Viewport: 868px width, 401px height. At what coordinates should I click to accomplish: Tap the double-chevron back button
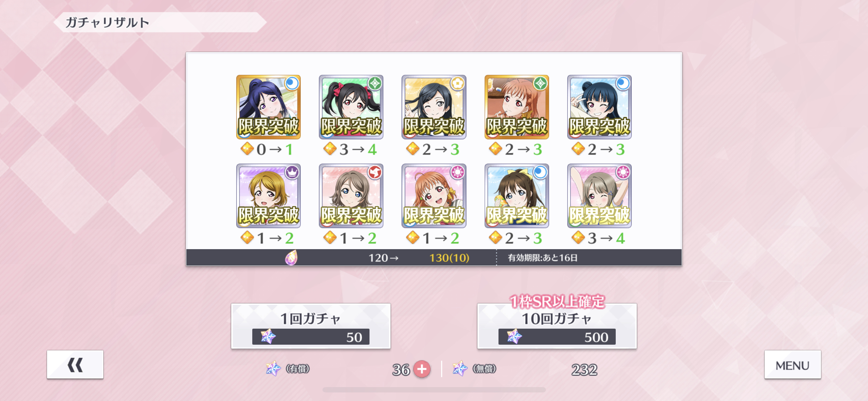pyautogui.click(x=75, y=364)
